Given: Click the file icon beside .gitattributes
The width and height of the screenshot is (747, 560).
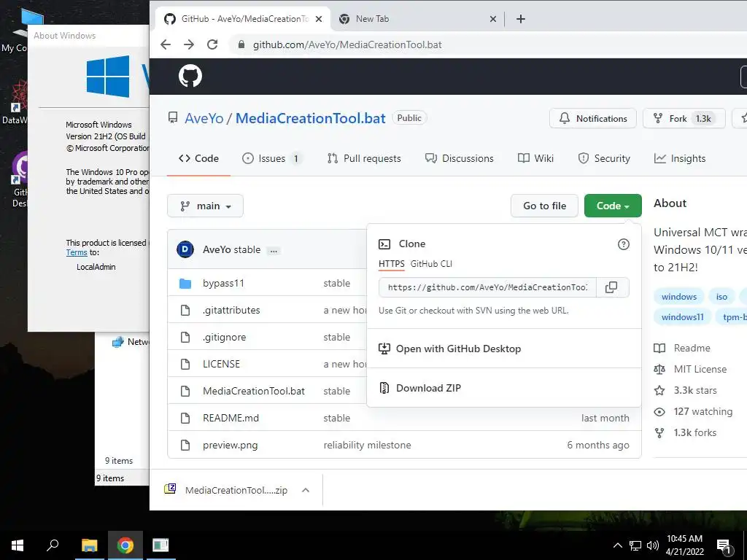Looking at the screenshot, I should pos(185,311).
